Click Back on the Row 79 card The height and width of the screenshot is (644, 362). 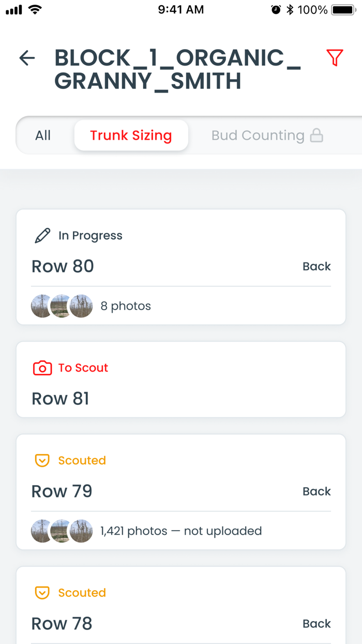[x=316, y=491]
